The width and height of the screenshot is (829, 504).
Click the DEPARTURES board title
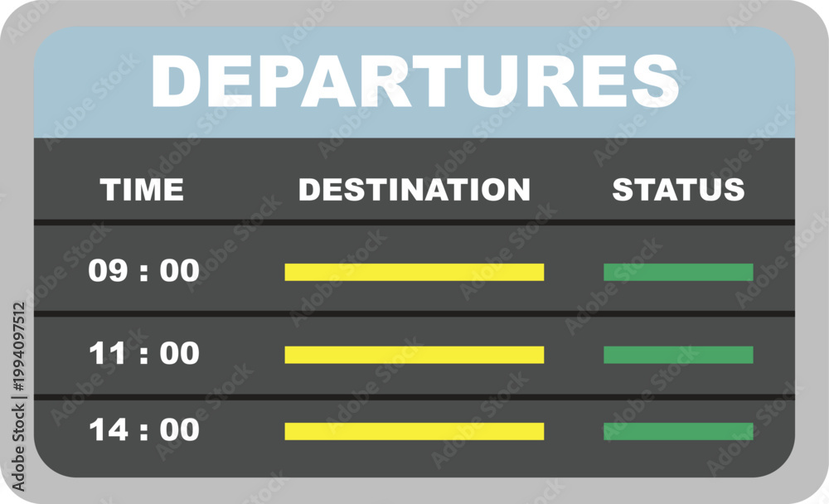414,81
